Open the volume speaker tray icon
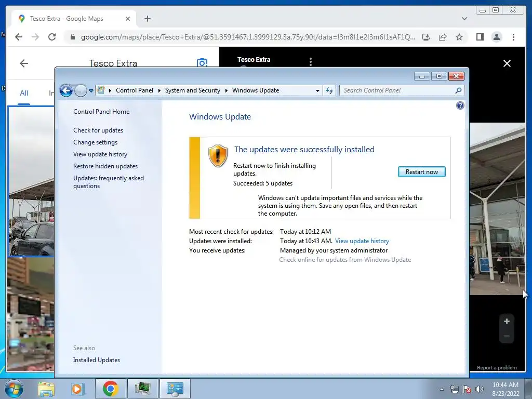This screenshot has width=532, height=399. pyautogui.click(x=480, y=389)
